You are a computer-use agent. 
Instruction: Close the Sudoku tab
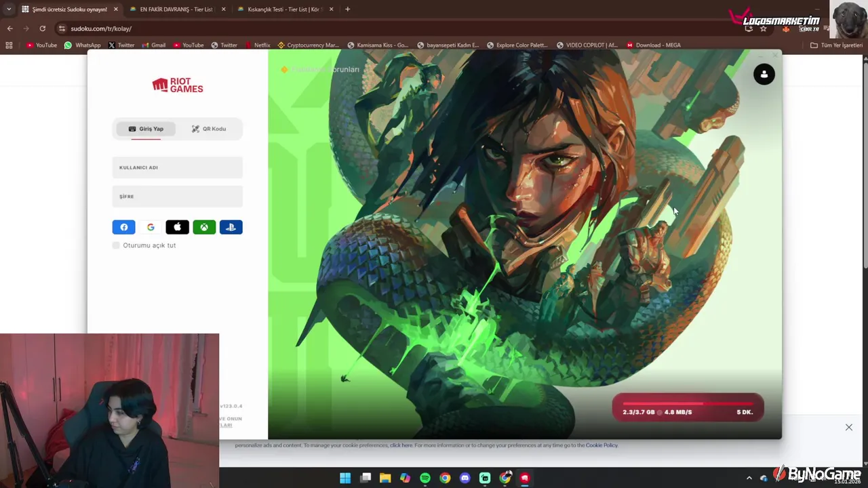[116, 9]
